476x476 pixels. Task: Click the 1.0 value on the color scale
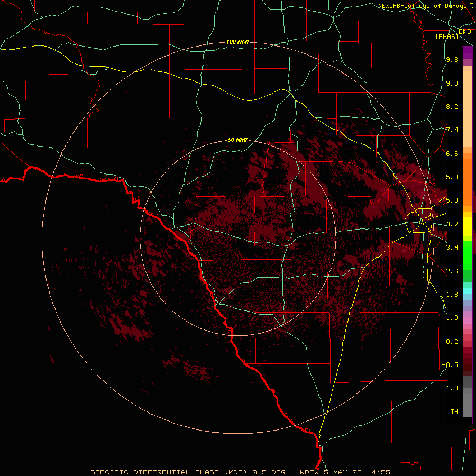point(452,318)
